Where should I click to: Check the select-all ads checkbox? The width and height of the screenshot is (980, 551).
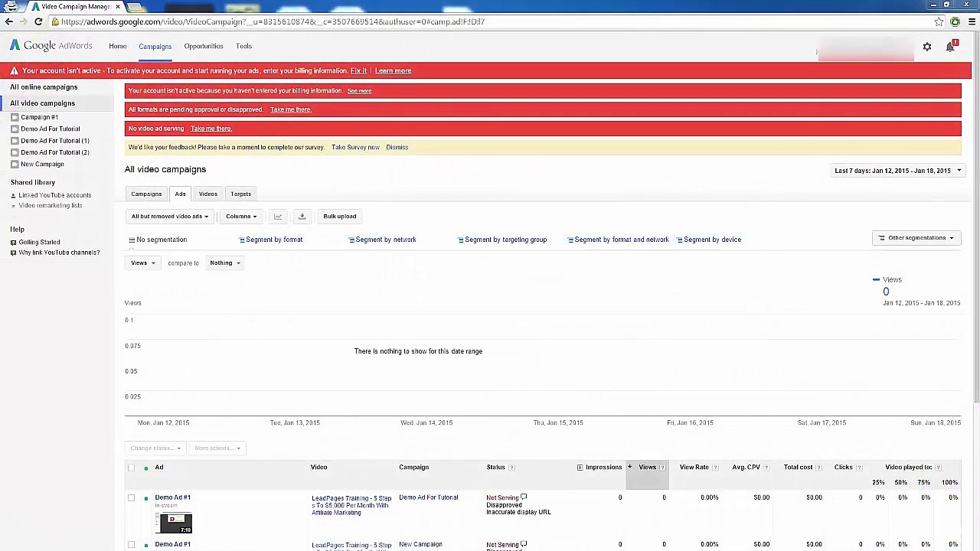(x=131, y=468)
